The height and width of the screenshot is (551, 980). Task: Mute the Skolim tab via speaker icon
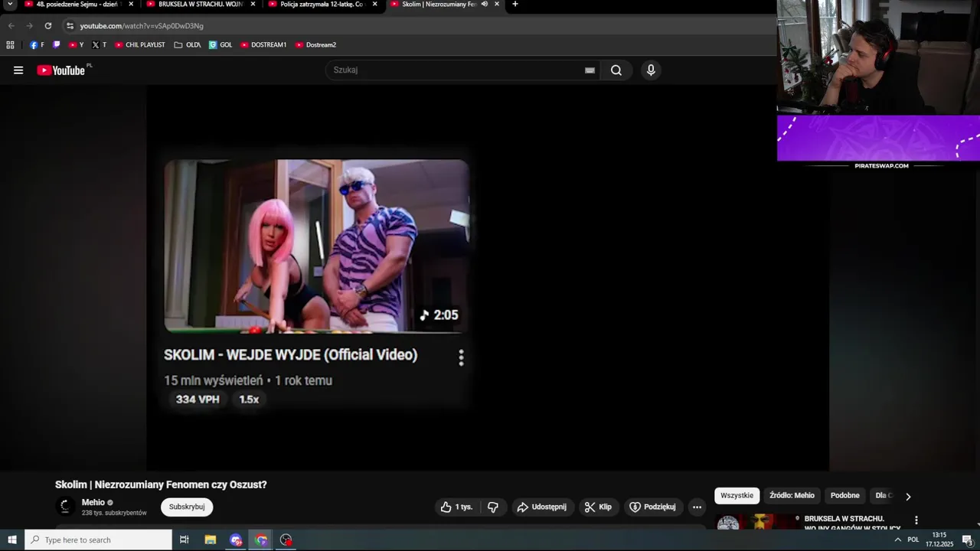485,5
